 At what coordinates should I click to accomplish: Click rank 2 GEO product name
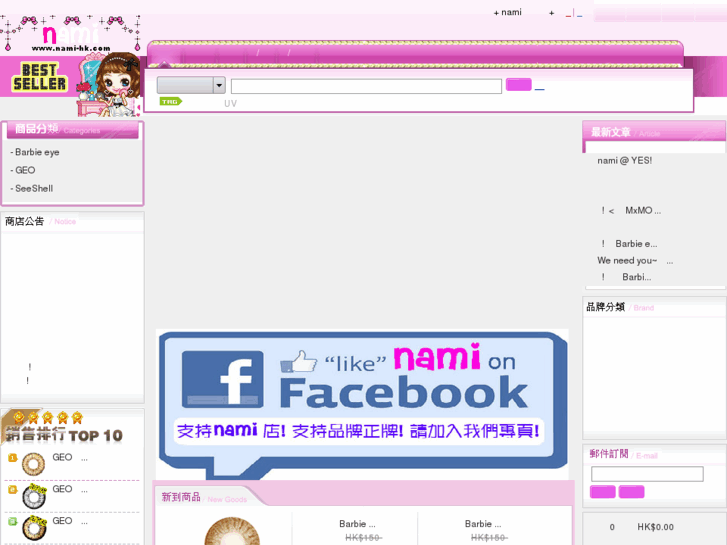[x=70, y=489]
